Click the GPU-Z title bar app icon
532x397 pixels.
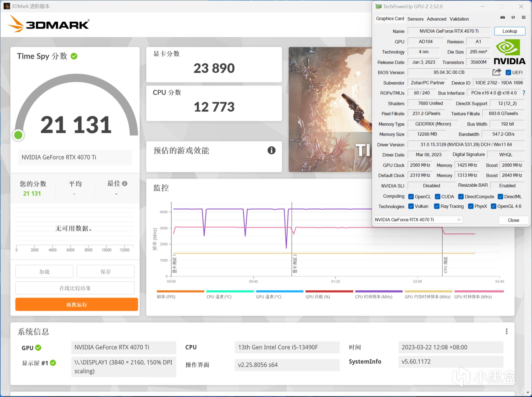click(x=378, y=6)
